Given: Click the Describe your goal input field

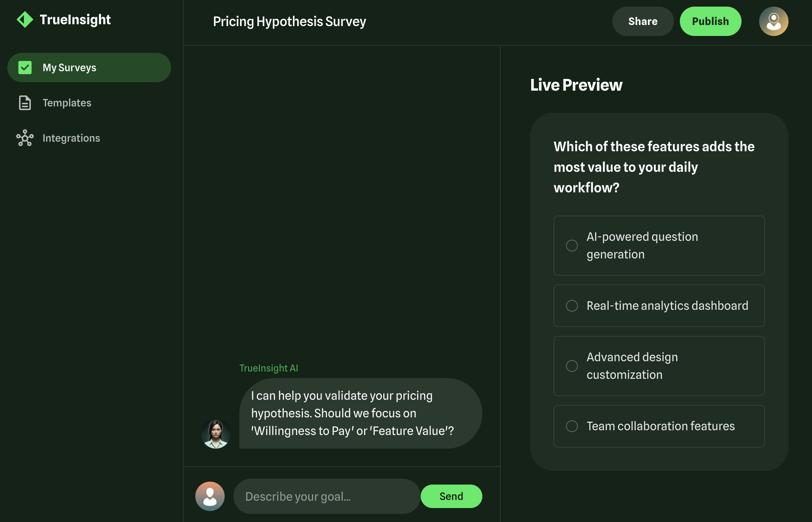Looking at the screenshot, I should 326,496.
